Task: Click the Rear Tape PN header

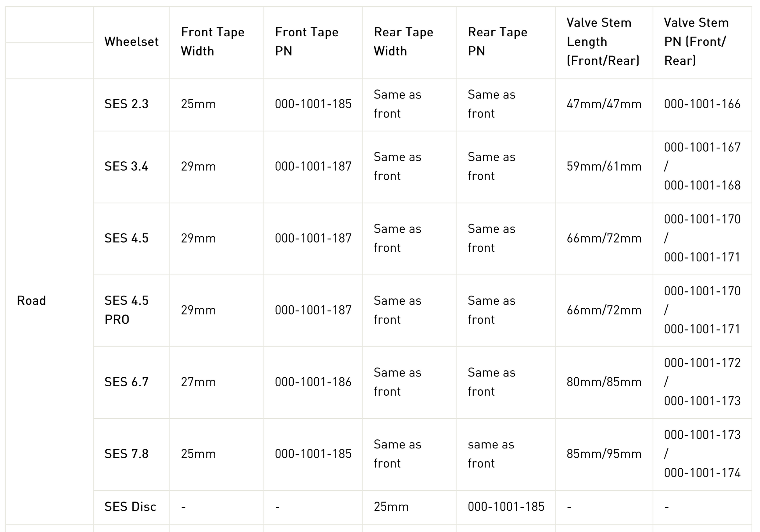Action: (498, 41)
